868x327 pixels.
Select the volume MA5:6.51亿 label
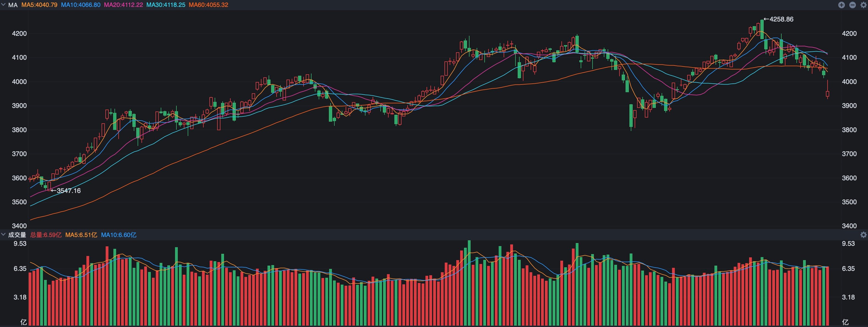coord(81,235)
